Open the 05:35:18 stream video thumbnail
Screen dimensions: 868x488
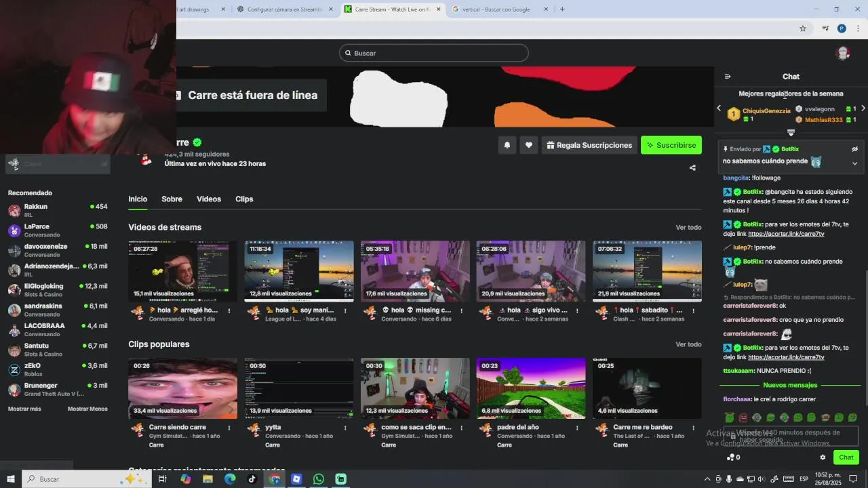(x=415, y=271)
